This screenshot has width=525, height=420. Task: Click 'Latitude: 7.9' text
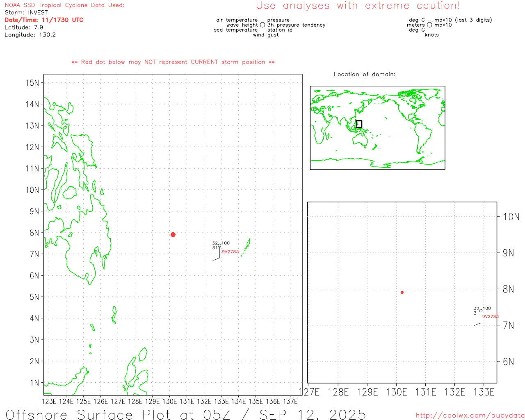[x=24, y=27]
